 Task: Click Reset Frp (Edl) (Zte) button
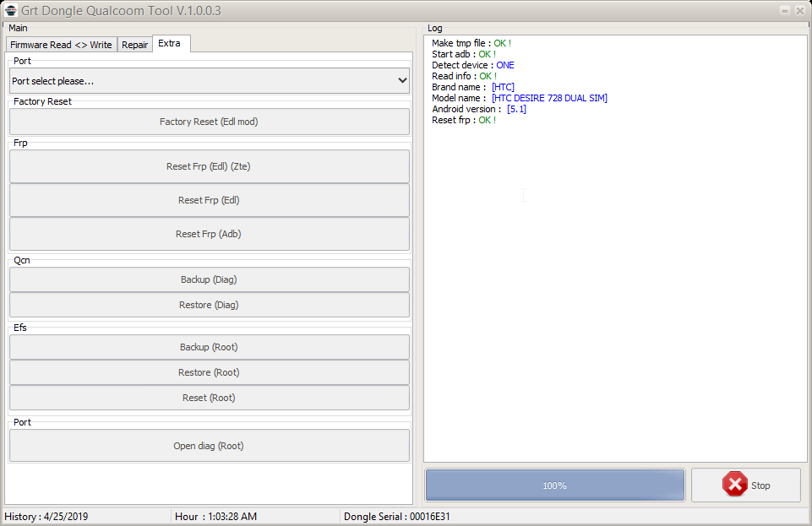click(x=210, y=166)
